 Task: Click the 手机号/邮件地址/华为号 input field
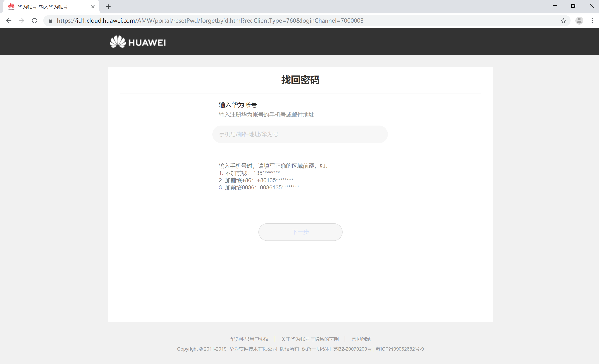[300, 134]
